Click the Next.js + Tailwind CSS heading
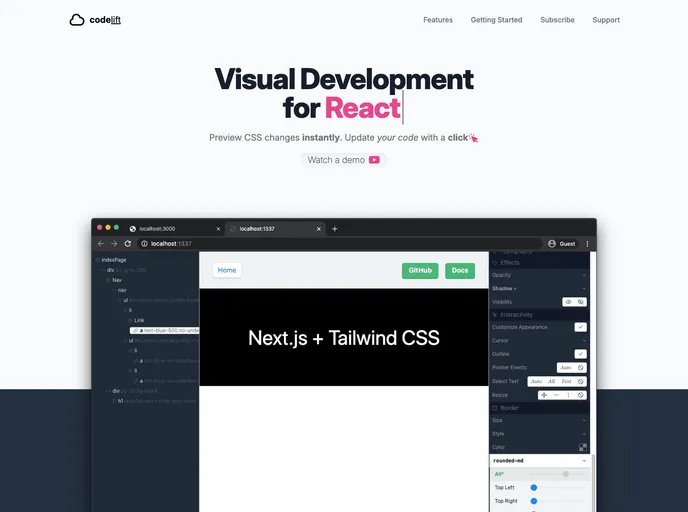 (344, 338)
